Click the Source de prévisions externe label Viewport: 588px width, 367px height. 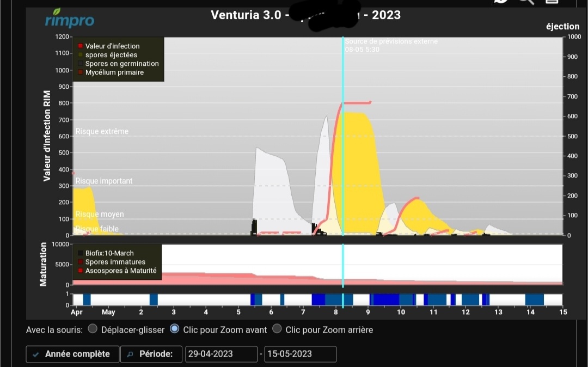pos(391,41)
